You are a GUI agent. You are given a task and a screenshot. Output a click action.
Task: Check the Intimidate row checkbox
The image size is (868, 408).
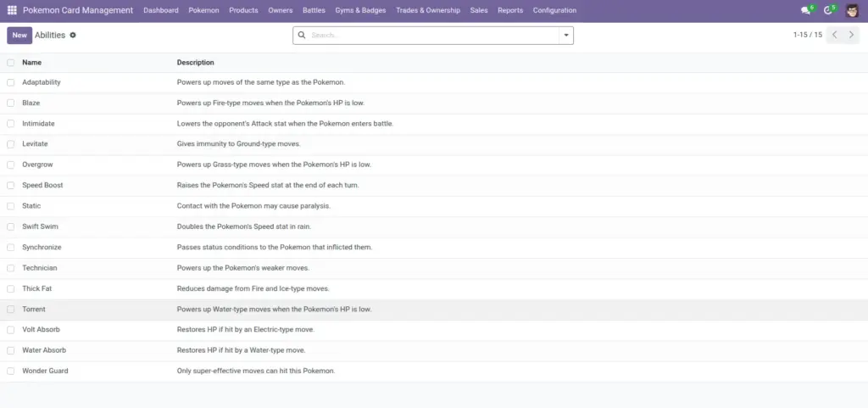10,124
